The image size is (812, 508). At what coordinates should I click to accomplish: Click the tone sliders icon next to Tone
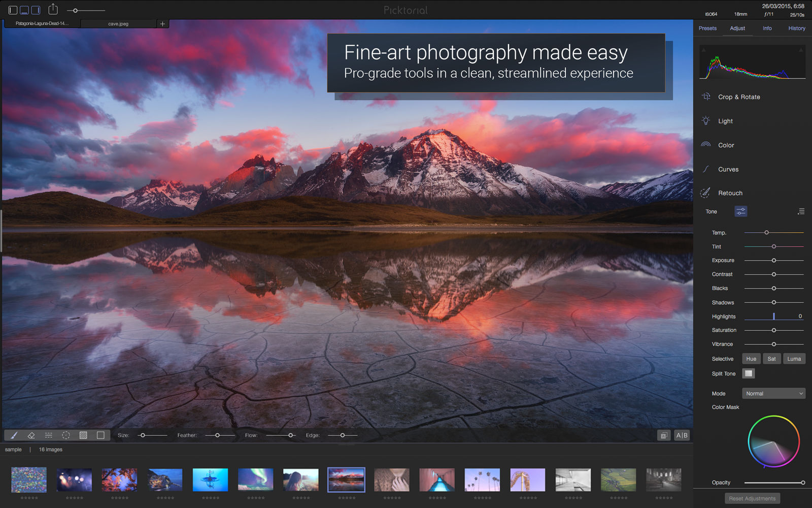click(x=741, y=211)
